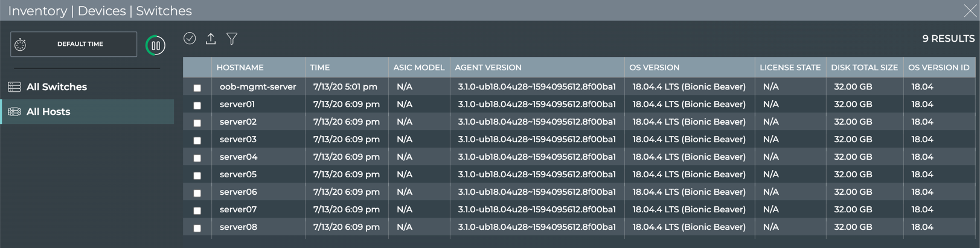
Task: Close the Inventory Switches panel
Action: (x=970, y=11)
